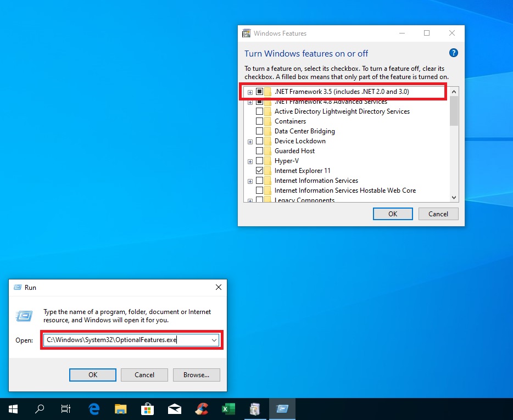Open Task View from the taskbar
Viewport: 513px width, 420px height.
click(x=66, y=409)
